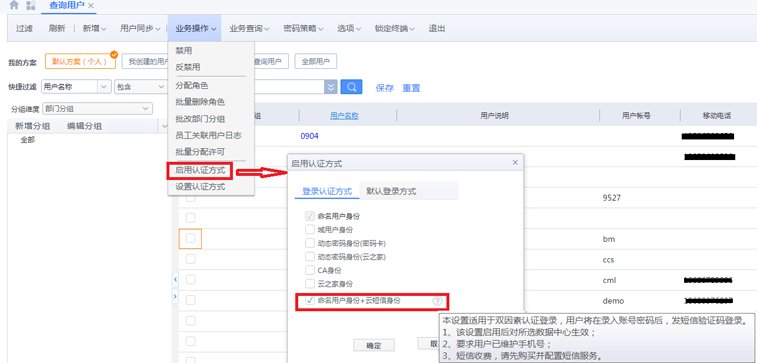This screenshot has width=757, height=363.
Task: Open the apps grid icon
Action: coord(31,5)
